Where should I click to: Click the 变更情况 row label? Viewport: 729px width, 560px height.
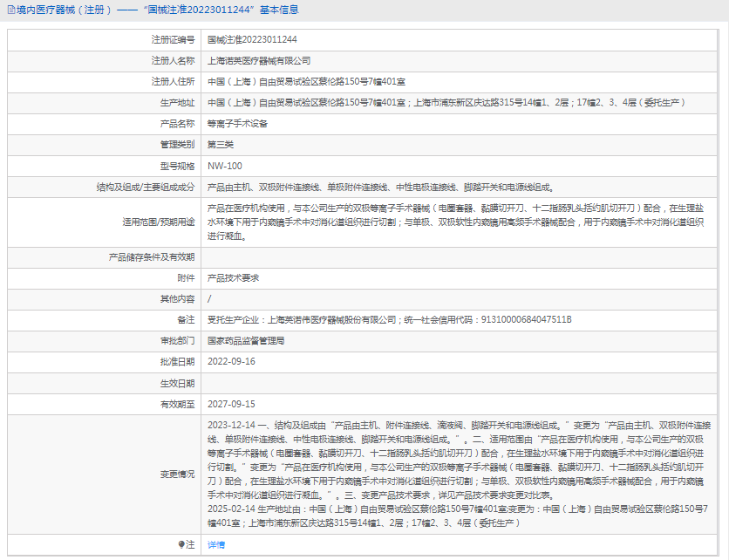pyautogui.click(x=177, y=474)
